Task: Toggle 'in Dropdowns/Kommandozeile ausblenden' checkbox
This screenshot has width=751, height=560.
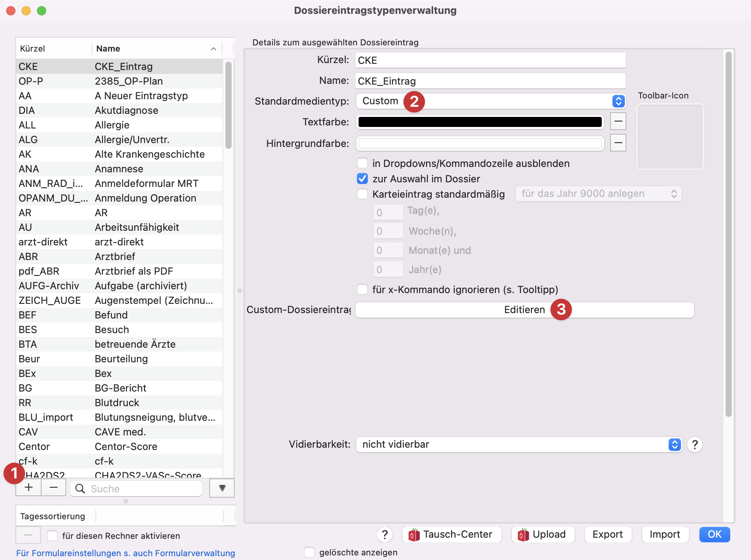Action: coord(363,163)
